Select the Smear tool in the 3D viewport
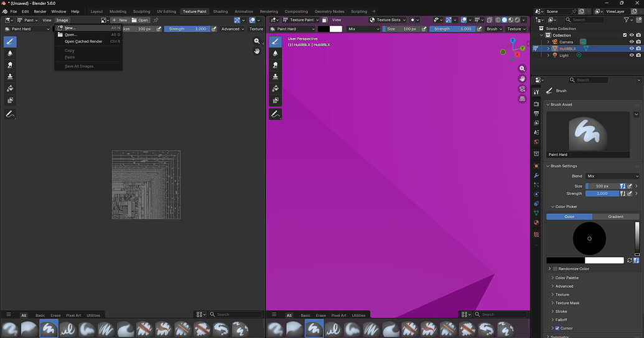Image resolution: width=644 pixels, height=338 pixels. [x=275, y=65]
